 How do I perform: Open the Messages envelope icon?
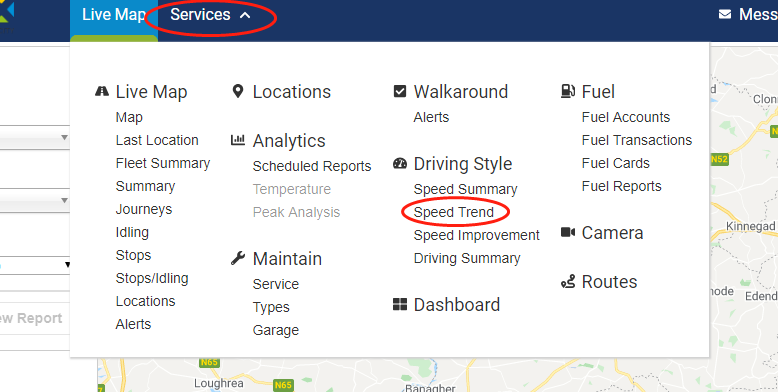[725, 14]
